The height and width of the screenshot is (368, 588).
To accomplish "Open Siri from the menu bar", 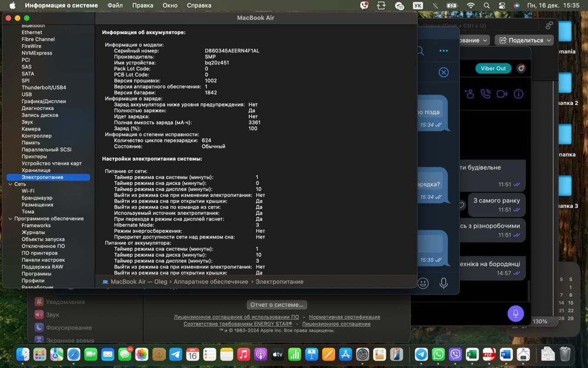I will click(x=516, y=6).
